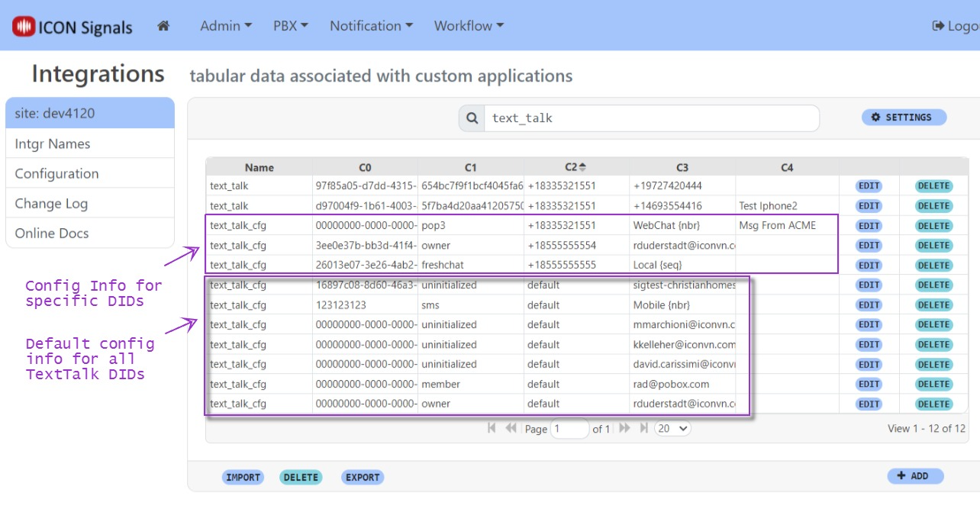
Task: Select Intgr Names in sidebar
Action: click(x=53, y=143)
